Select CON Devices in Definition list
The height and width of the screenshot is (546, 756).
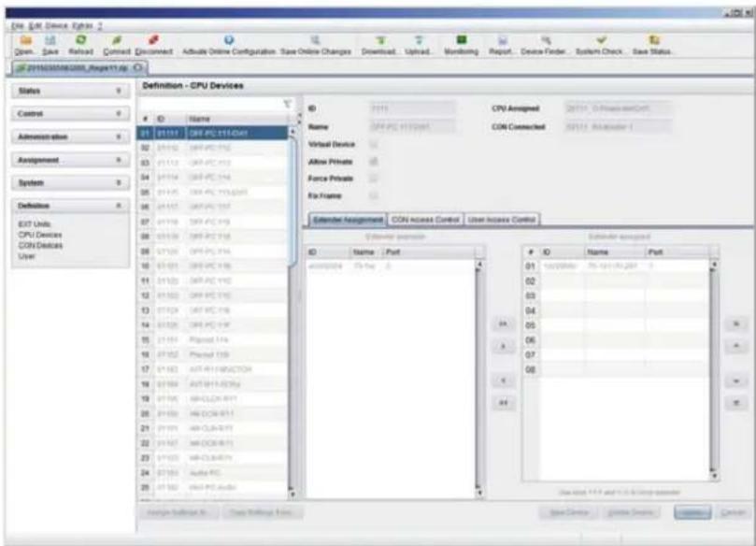point(40,245)
